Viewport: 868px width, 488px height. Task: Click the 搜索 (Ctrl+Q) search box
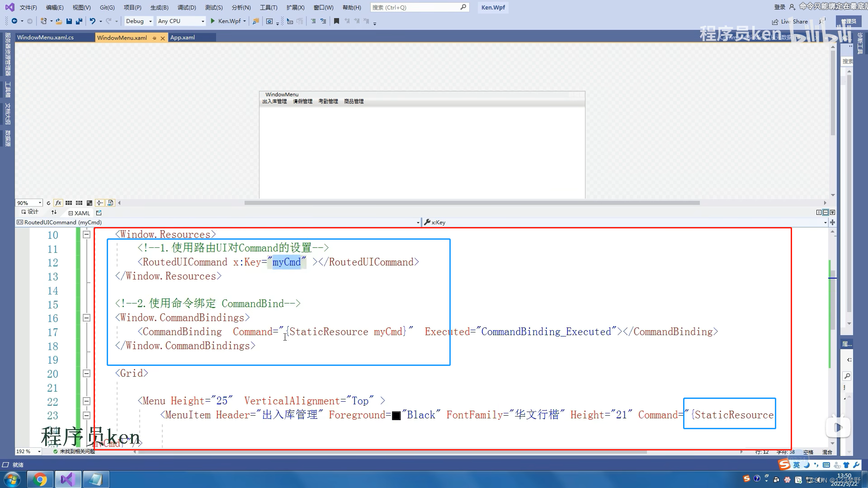(419, 7)
